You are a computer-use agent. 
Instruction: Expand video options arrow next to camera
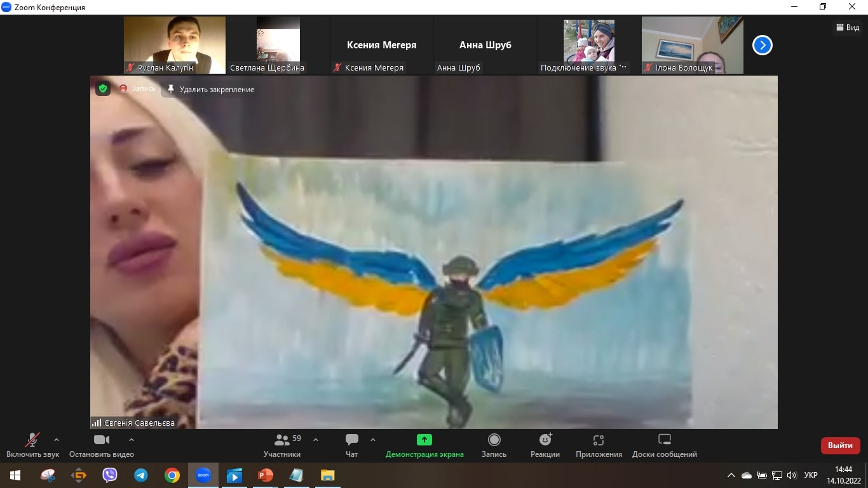(x=132, y=440)
